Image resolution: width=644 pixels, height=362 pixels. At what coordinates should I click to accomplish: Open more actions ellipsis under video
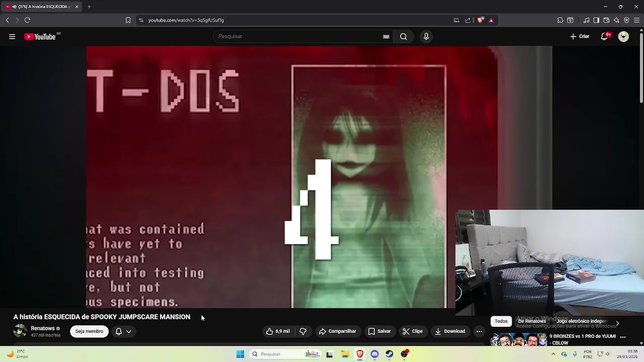click(479, 331)
